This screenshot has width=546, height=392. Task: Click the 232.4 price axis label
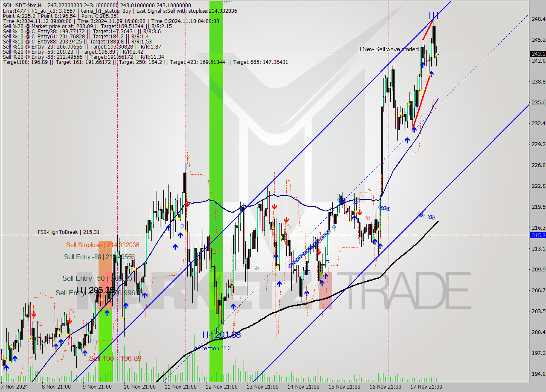point(538,123)
